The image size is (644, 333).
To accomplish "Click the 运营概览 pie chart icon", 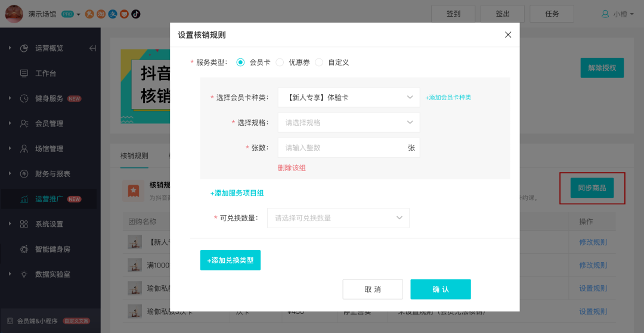I will 24,48.
